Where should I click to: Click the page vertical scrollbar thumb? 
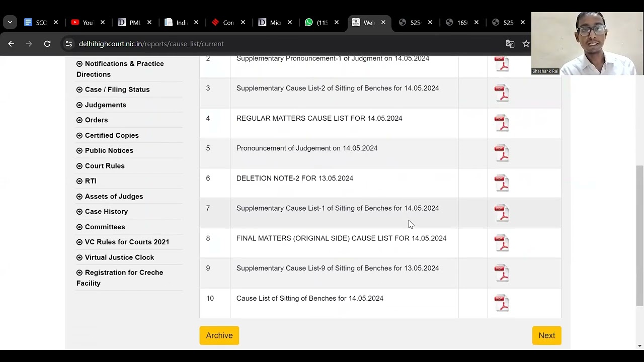tap(639, 236)
